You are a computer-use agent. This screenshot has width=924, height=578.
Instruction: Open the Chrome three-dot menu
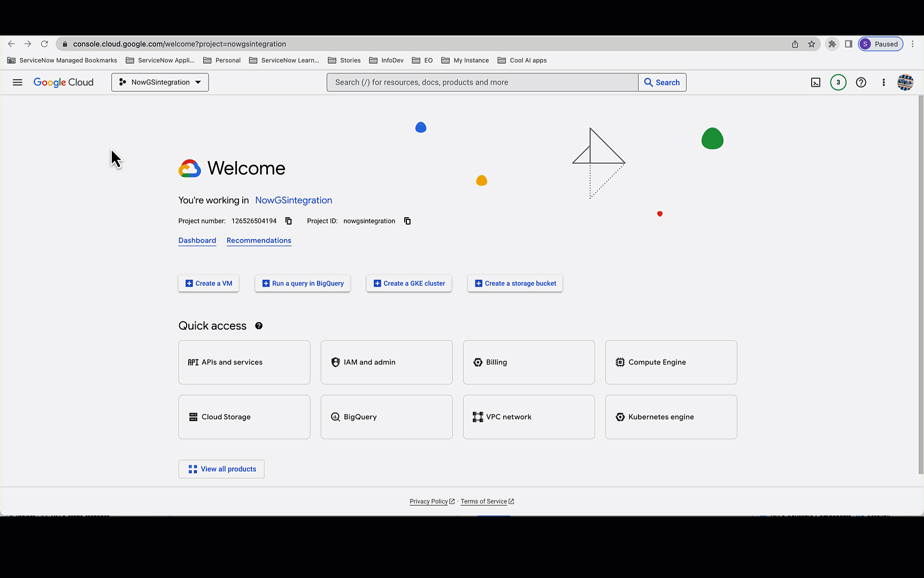913,44
